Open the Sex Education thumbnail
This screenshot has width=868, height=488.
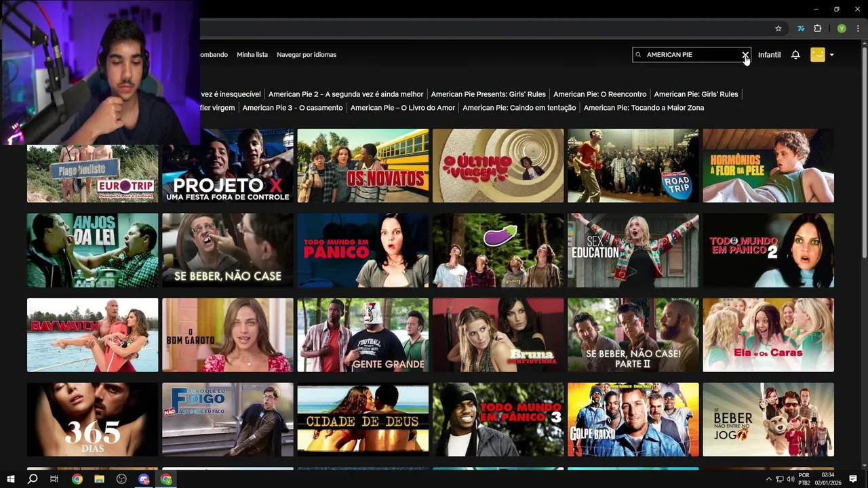pos(633,250)
